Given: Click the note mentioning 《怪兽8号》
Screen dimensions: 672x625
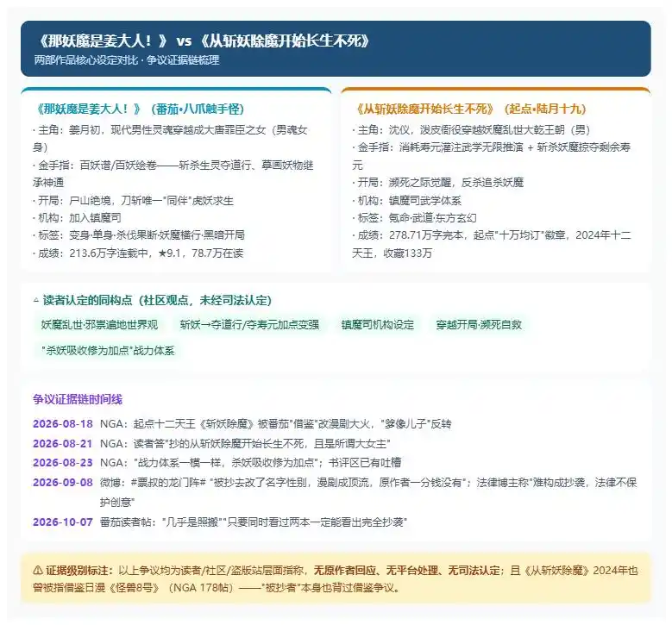Looking at the screenshot, I should (336, 579).
